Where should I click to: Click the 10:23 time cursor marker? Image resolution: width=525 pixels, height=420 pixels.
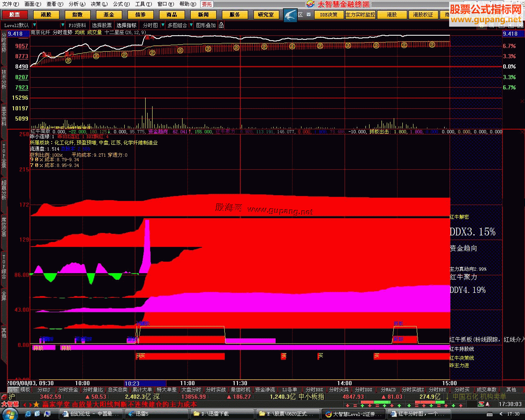[x=145, y=383]
